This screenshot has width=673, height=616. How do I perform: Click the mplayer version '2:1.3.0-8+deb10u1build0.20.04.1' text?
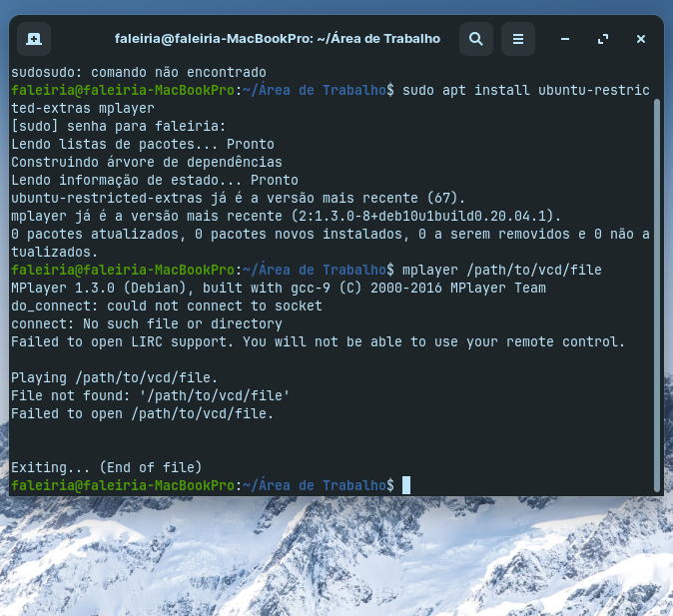(422, 216)
